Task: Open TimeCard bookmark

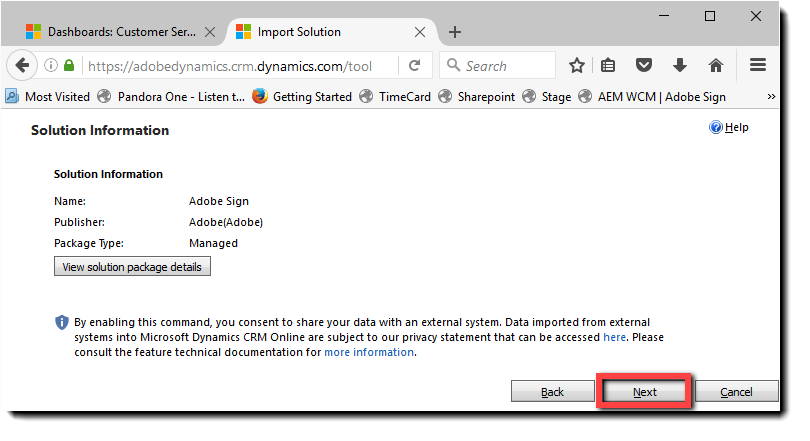Action: (x=395, y=97)
